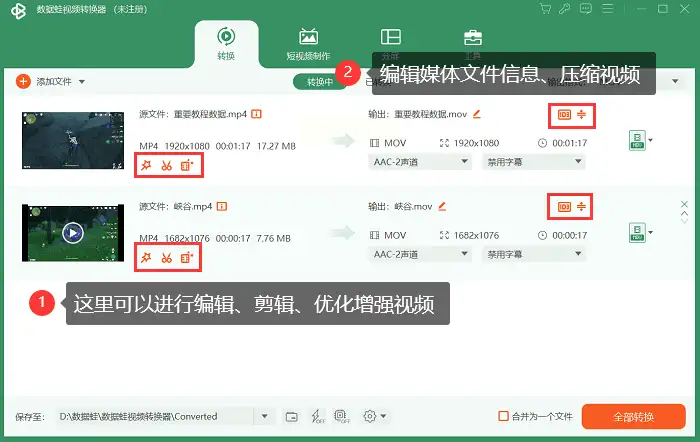Click the key registration icon
Screen dimensions: 700x442
point(565,8)
